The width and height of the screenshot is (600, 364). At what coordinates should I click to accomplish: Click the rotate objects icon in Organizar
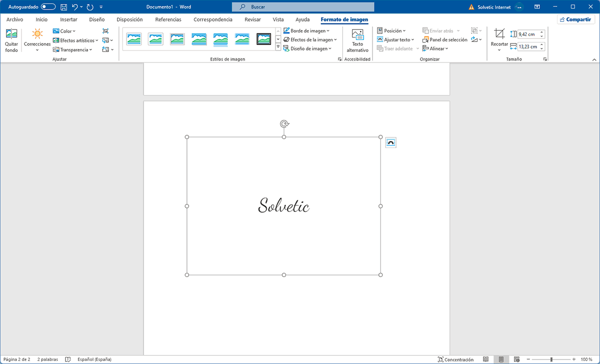pyautogui.click(x=474, y=40)
